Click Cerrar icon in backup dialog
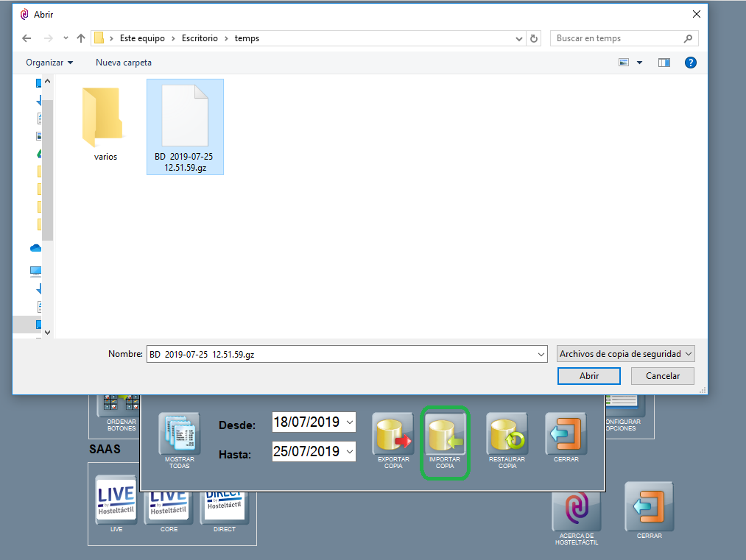Image resolution: width=746 pixels, height=560 pixels. click(566, 435)
